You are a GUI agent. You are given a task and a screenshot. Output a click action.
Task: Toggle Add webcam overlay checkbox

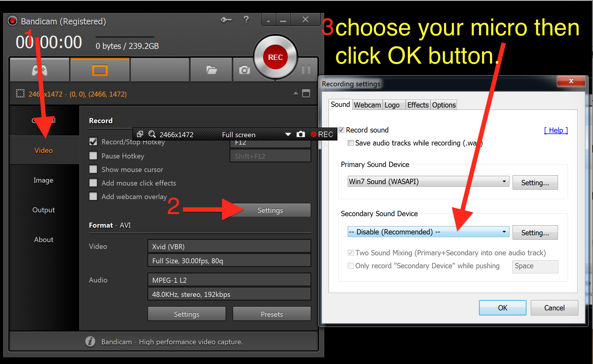(x=93, y=196)
